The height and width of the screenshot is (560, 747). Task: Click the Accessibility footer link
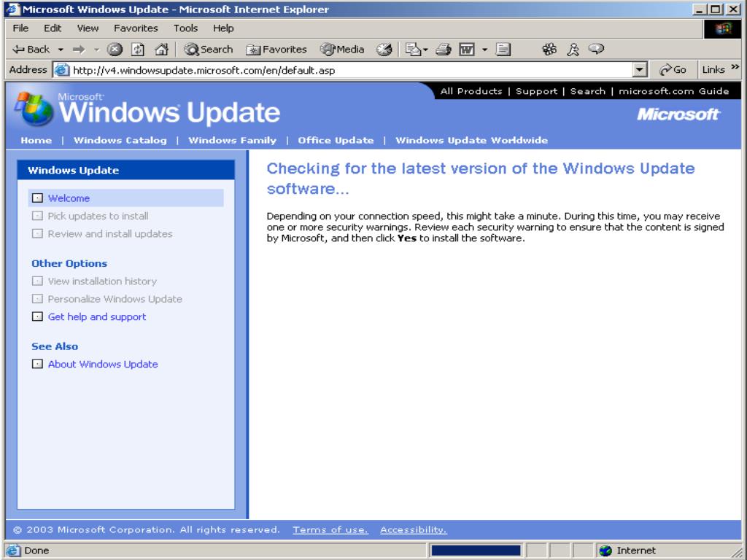click(x=414, y=529)
